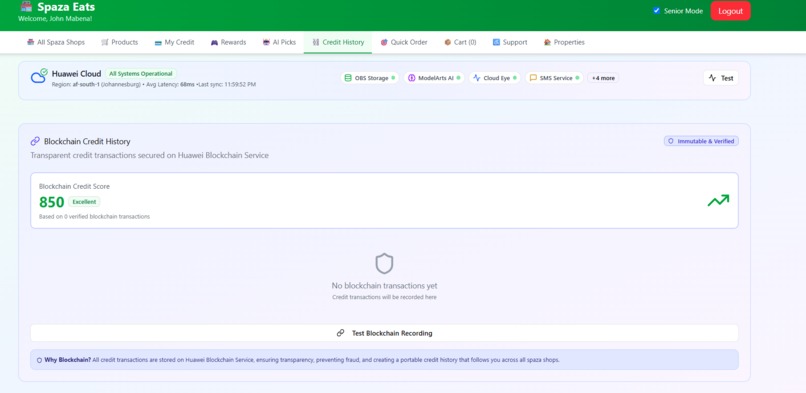Select the SMS Service chip
Screen dimensions: 806x393
pos(554,78)
